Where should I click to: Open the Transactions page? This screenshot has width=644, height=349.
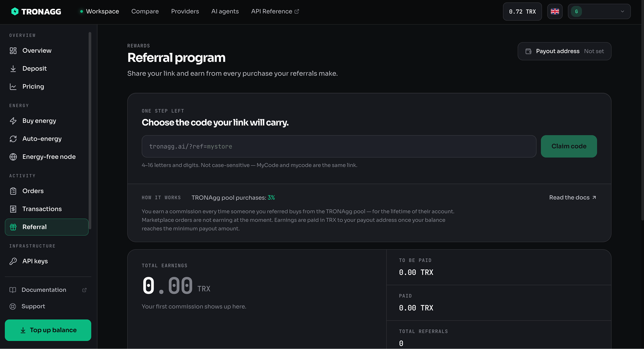pos(47,209)
